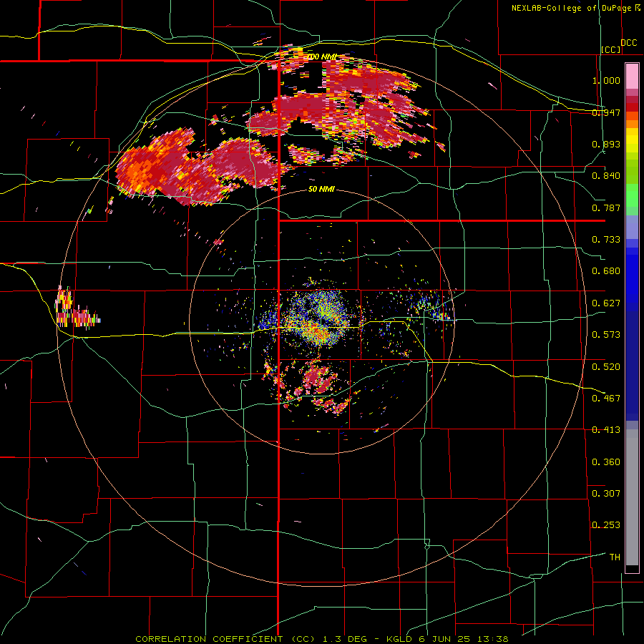Click the 0.893 legend value

point(606,144)
